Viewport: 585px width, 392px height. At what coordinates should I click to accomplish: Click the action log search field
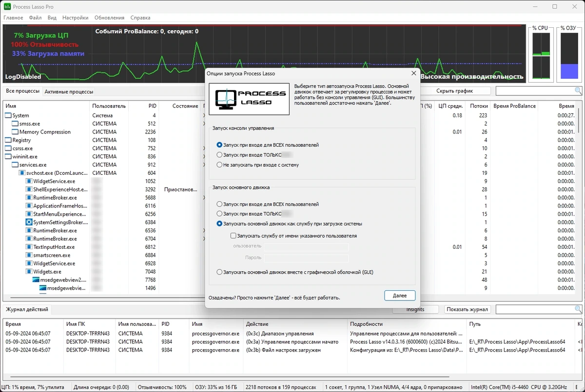(x=535, y=309)
